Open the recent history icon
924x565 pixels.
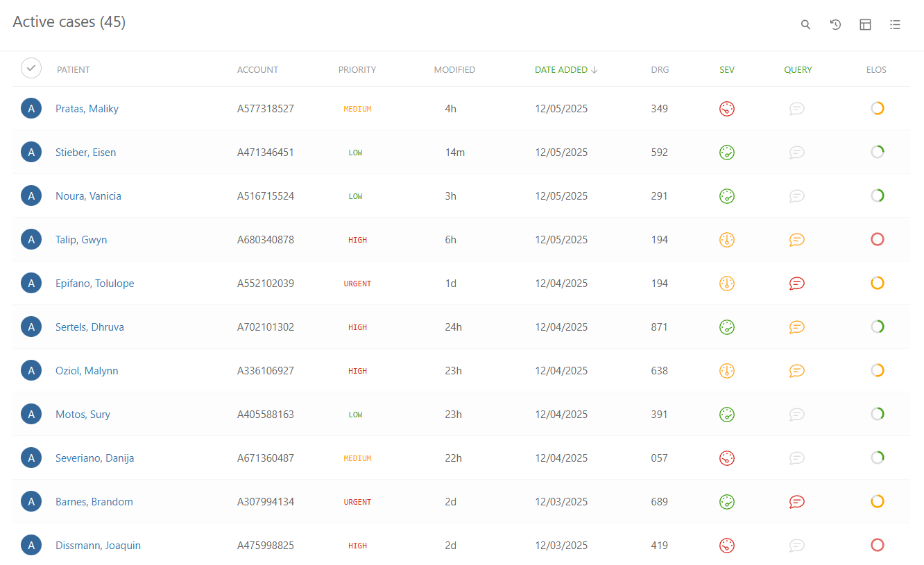point(835,24)
